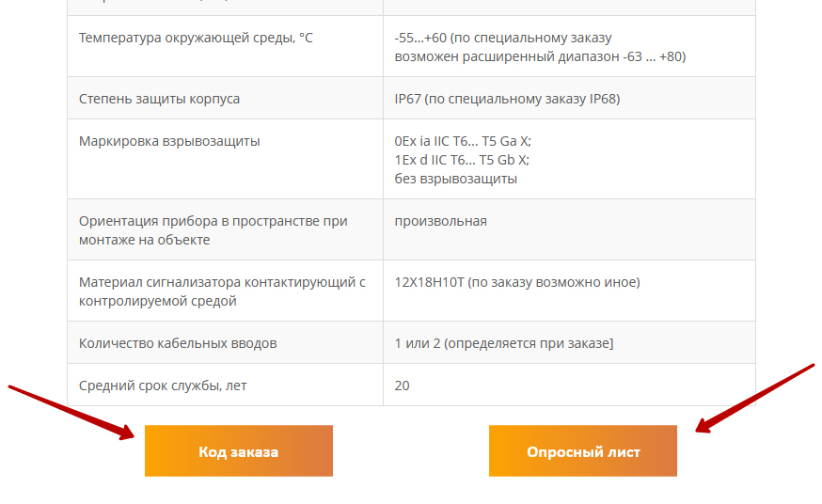Click the IP67 protection rating value
Viewport: 822px width, 504px height.
click(x=507, y=99)
